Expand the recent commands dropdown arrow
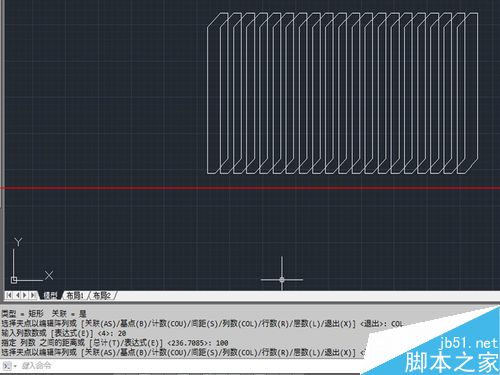The width and height of the screenshot is (500, 375). pos(15,366)
